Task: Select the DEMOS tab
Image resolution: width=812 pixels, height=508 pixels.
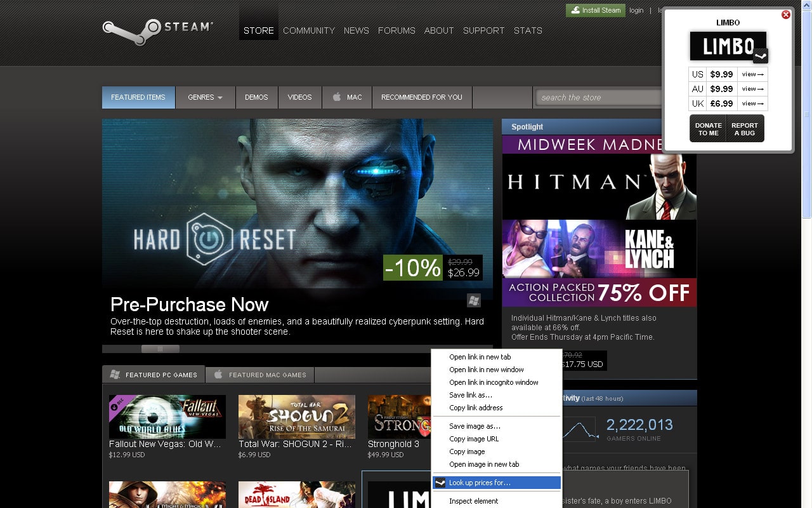Action: point(256,97)
